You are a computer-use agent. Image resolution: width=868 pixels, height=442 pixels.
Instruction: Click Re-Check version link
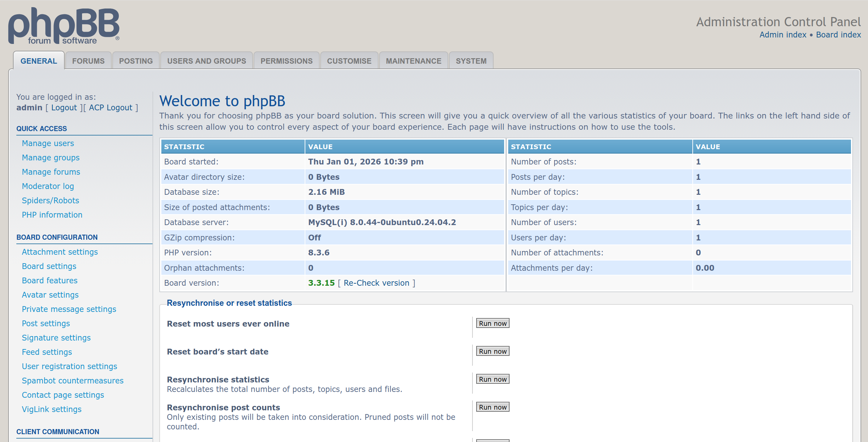pyautogui.click(x=376, y=283)
